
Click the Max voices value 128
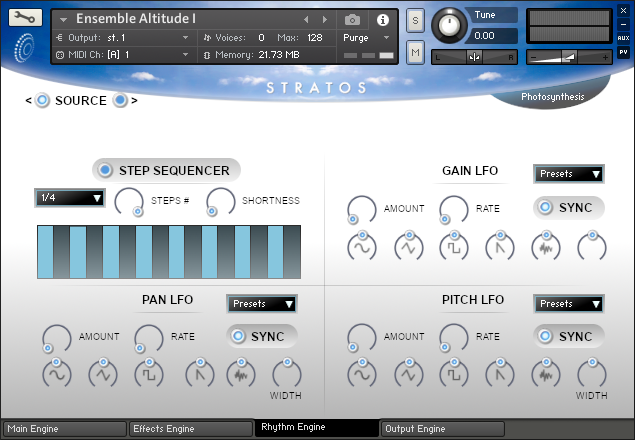(x=315, y=38)
